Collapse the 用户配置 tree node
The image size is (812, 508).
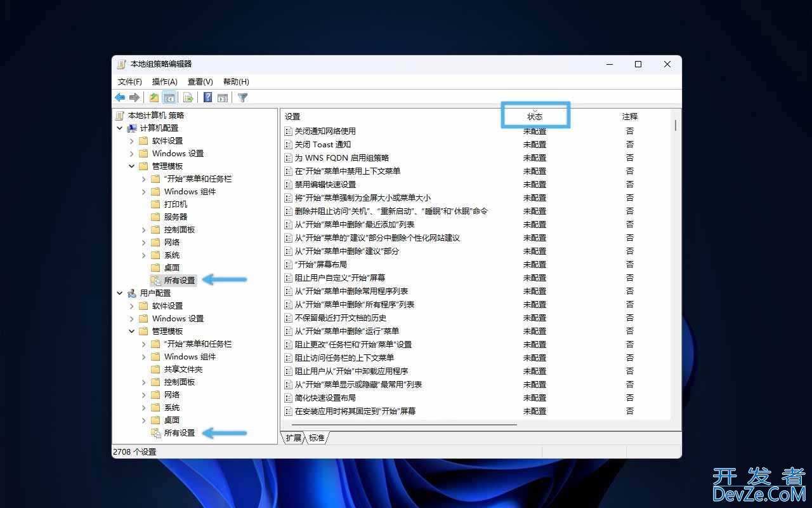tap(120, 293)
